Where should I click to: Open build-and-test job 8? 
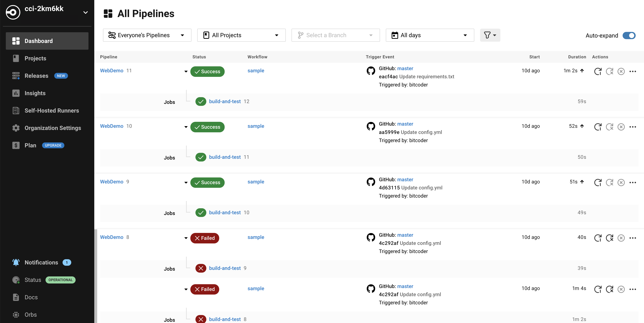point(225,319)
